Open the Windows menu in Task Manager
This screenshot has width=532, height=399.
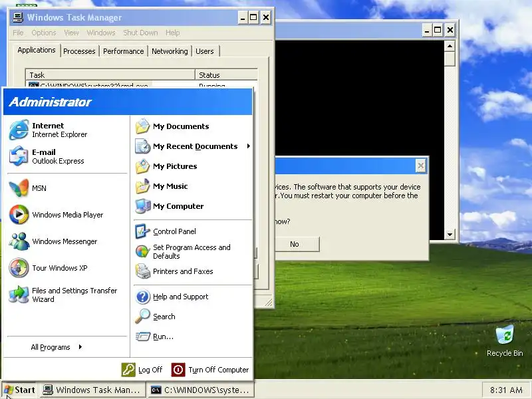pyautogui.click(x=101, y=33)
